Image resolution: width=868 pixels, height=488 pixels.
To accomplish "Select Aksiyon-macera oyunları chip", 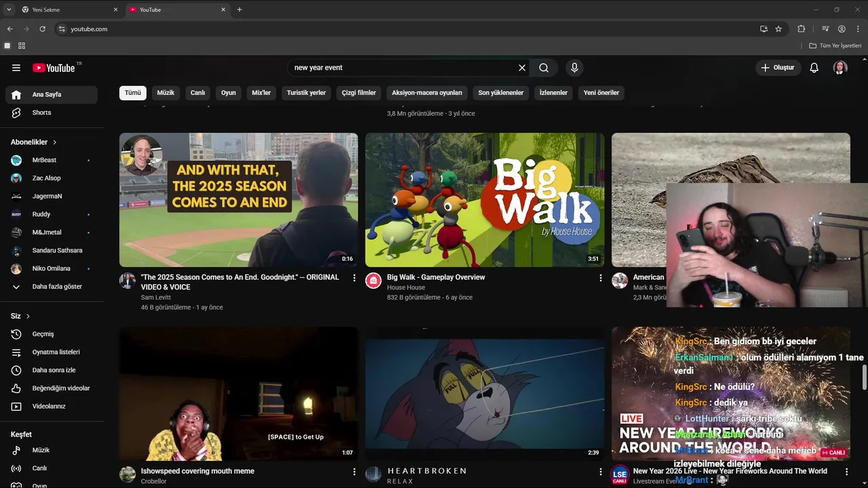I will 427,93.
